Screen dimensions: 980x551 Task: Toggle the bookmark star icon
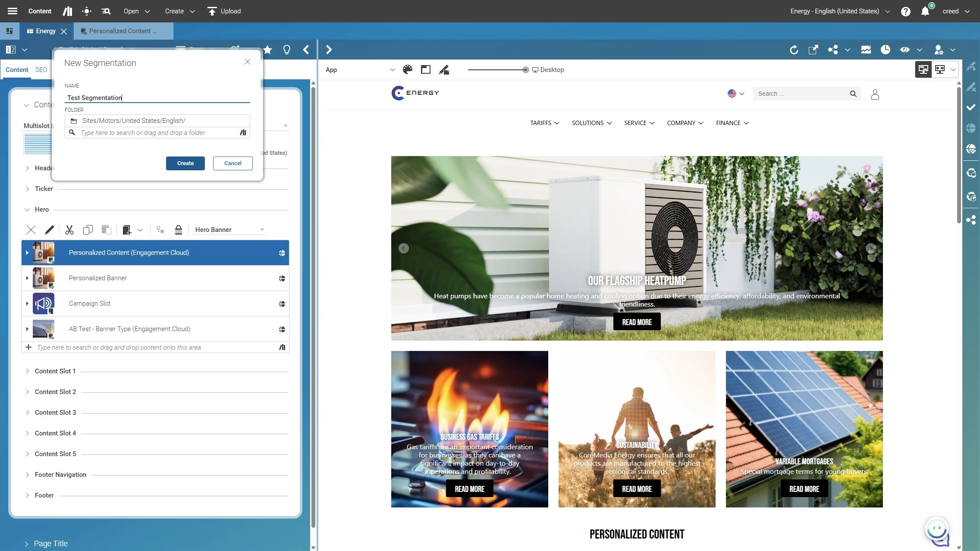268,50
